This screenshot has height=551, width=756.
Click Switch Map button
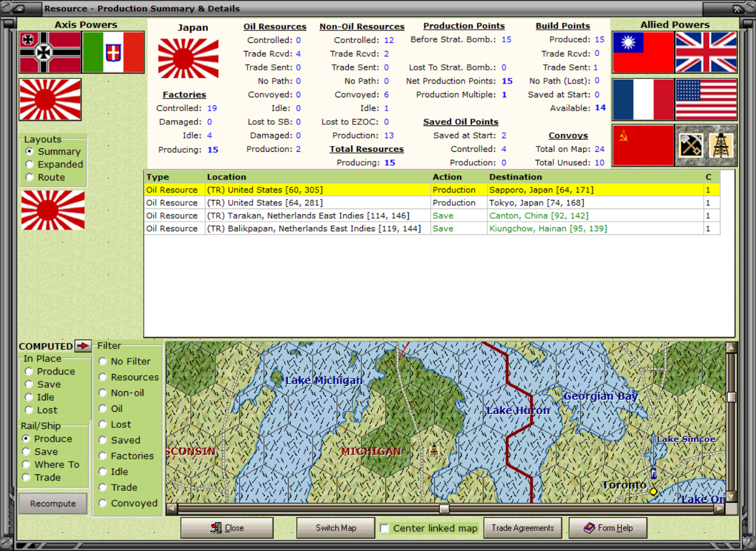pyautogui.click(x=336, y=528)
